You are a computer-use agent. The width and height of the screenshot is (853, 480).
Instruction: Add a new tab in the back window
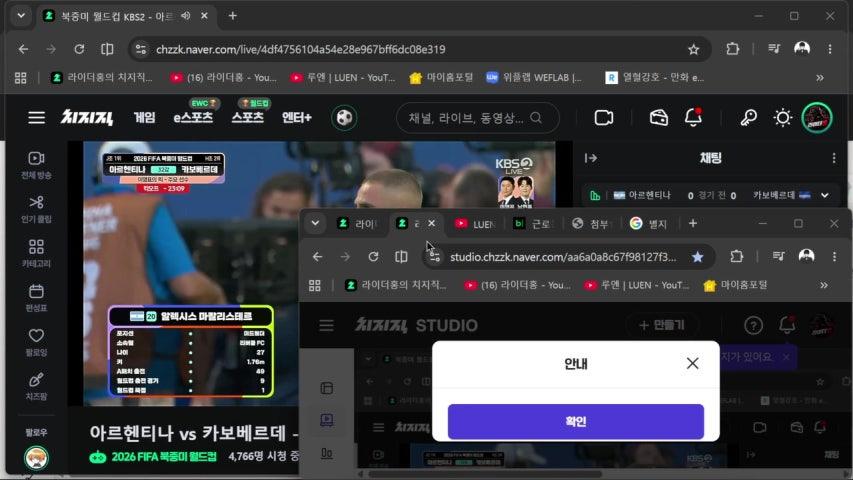pos(232,16)
